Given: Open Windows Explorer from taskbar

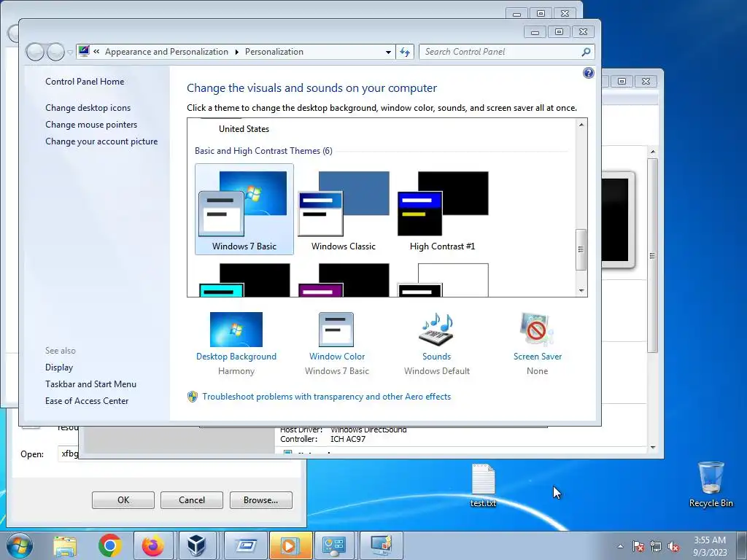Looking at the screenshot, I should (x=65, y=545).
